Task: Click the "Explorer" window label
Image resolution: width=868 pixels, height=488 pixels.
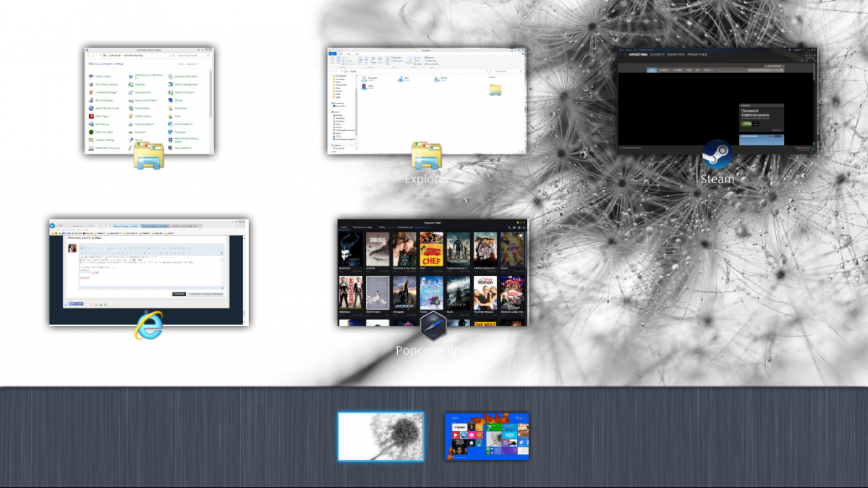Action: 425,179
